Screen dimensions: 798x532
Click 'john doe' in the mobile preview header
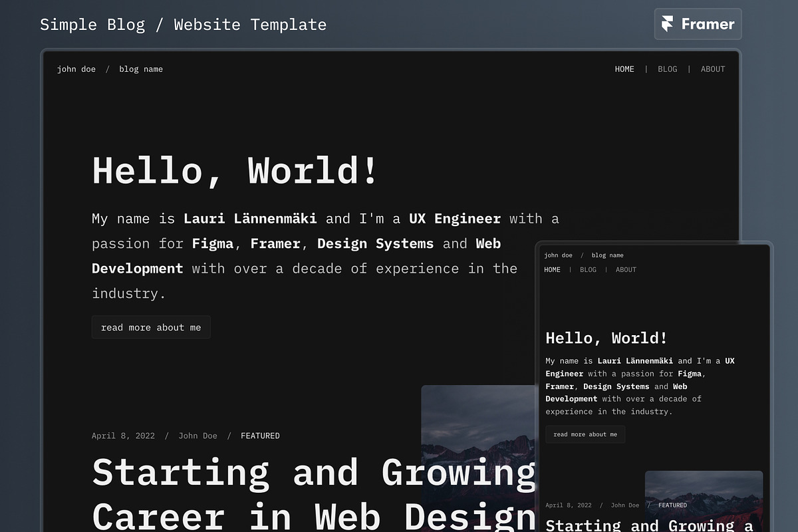click(x=558, y=255)
